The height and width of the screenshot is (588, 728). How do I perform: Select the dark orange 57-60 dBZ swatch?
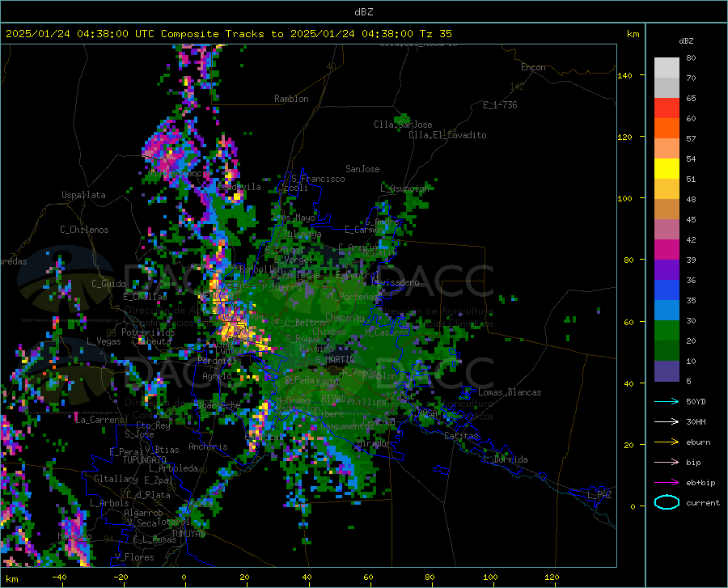pyautogui.click(x=667, y=129)
